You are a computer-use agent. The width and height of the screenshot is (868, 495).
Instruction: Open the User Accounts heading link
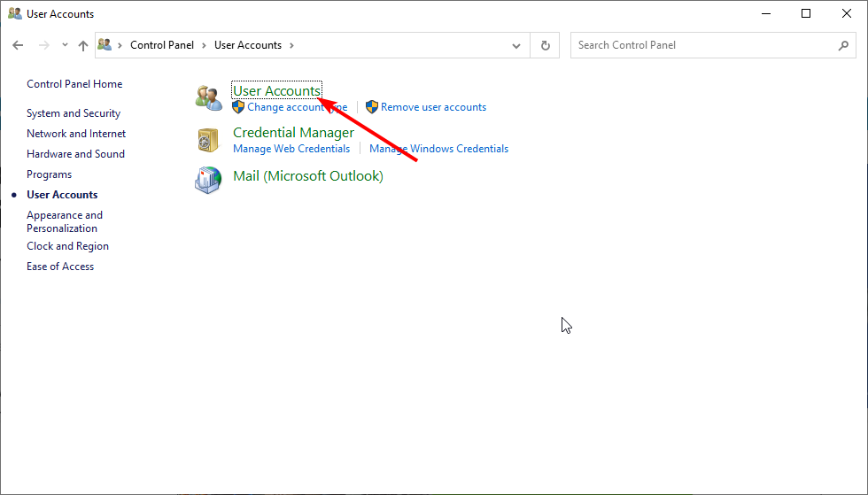click(x=276, y=90)
